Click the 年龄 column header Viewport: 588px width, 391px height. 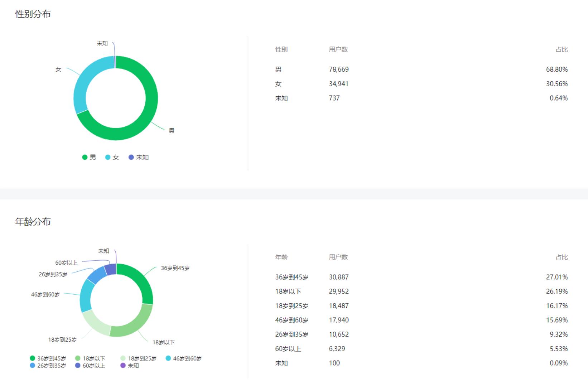tap(281, 257)
